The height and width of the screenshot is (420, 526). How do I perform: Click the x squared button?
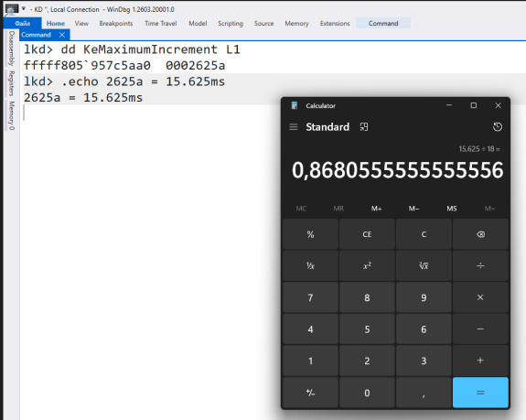367,265
